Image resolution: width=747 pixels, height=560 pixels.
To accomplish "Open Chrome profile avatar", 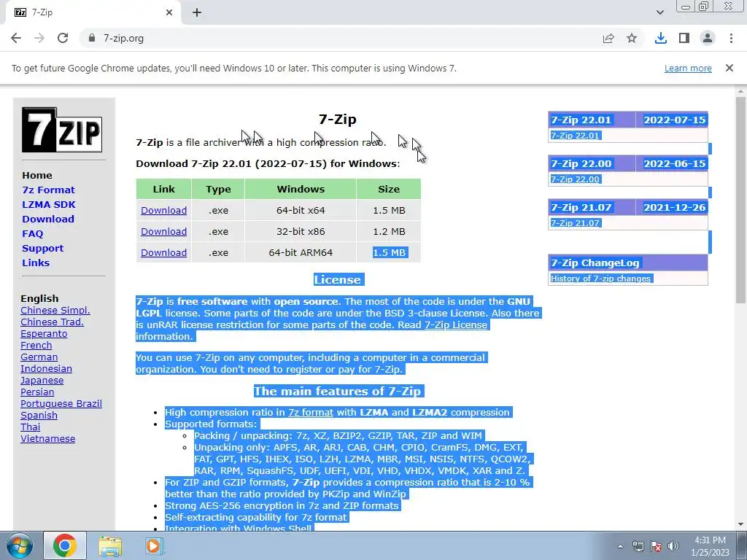I will pos(708,38).
